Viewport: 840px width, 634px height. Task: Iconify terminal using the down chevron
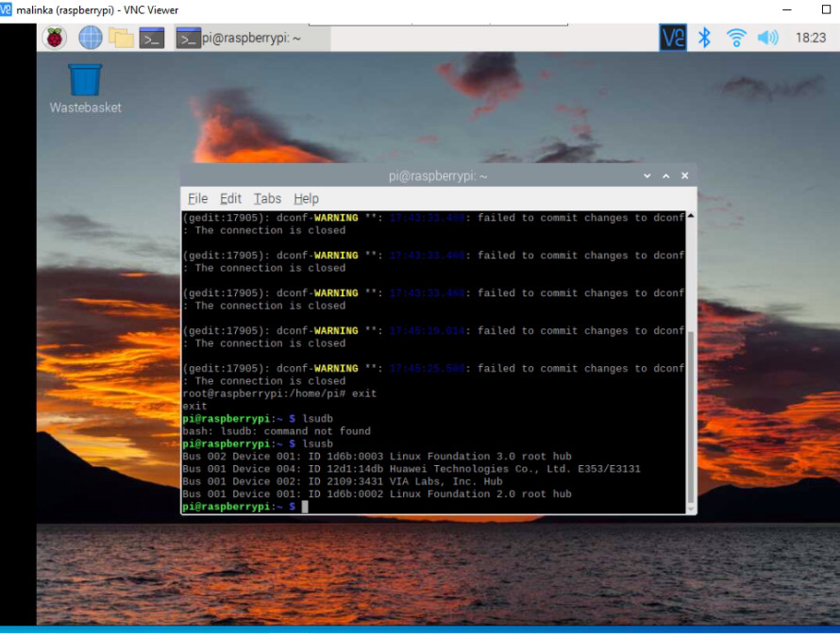tap(647, 175)
